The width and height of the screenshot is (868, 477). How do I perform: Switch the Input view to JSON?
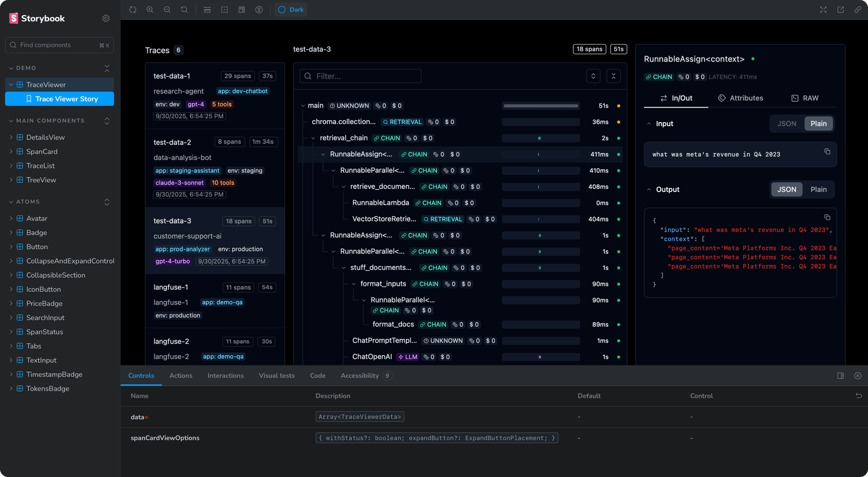[x=786, y=123]
